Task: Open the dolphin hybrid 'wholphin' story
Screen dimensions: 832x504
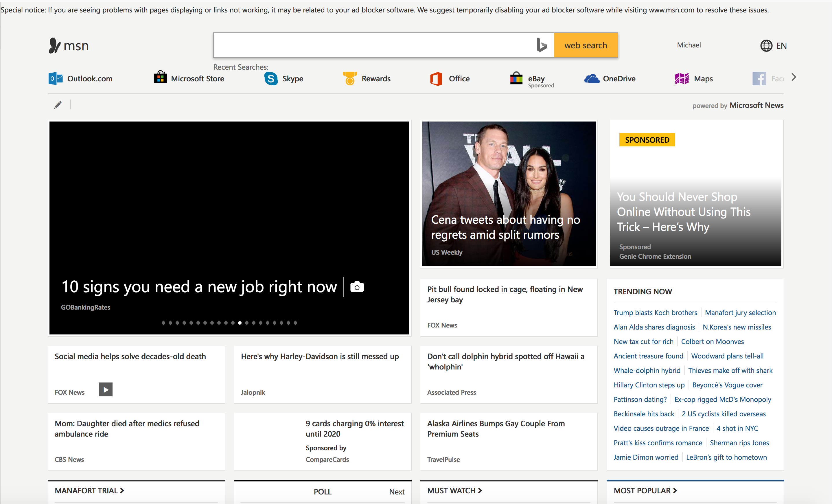Action: [x=509, y=375]
